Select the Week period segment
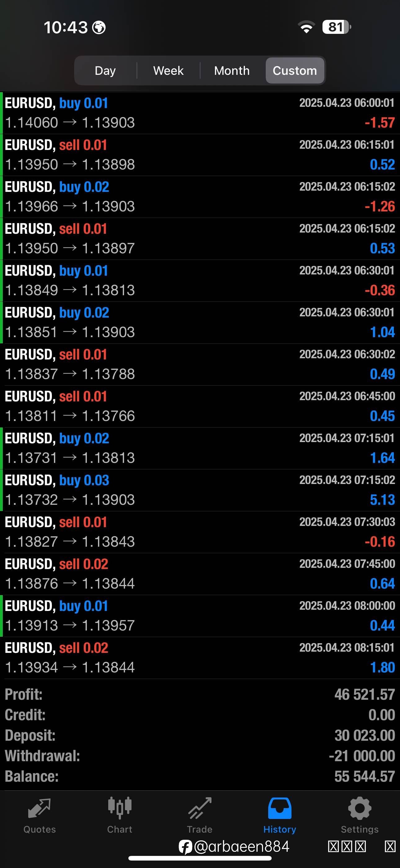This screenshot has width=400, height=868. click(x=168, y=70)
